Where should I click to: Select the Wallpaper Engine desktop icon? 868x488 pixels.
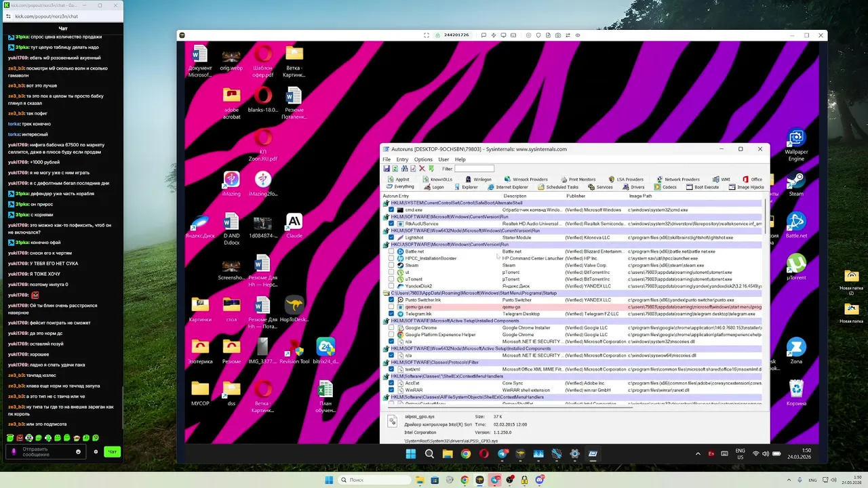tap(796, 145)
